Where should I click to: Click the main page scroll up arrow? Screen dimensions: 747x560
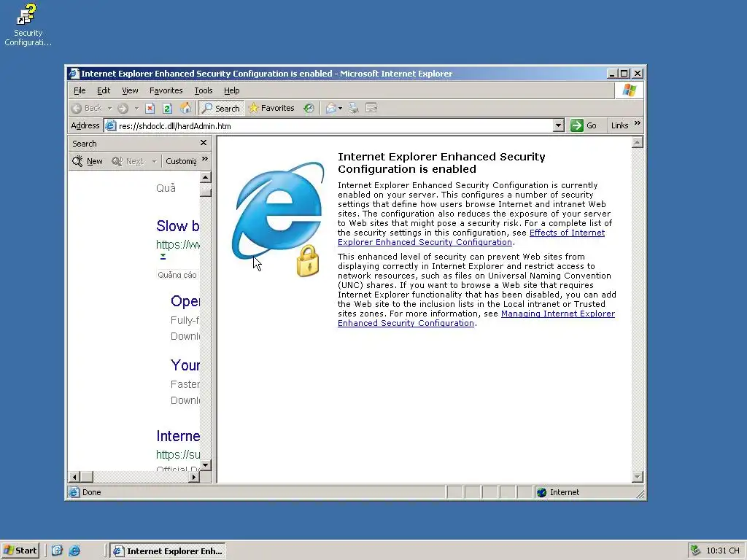pyautogui.click(x=638, y=142)
